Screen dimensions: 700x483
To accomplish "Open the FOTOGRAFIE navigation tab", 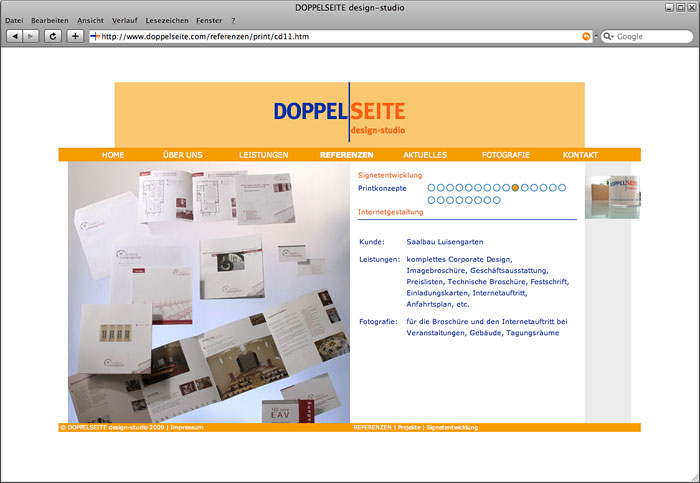I will tap(505, 155).
